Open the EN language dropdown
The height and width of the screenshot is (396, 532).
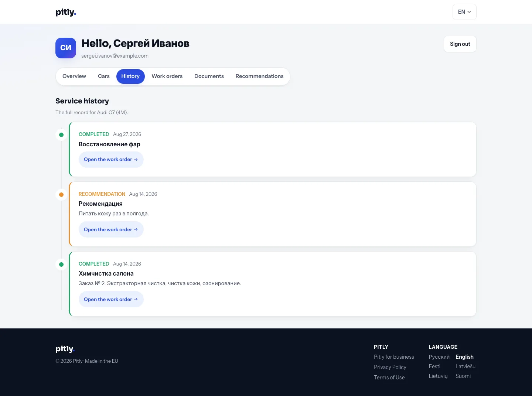tap(464, 12)
